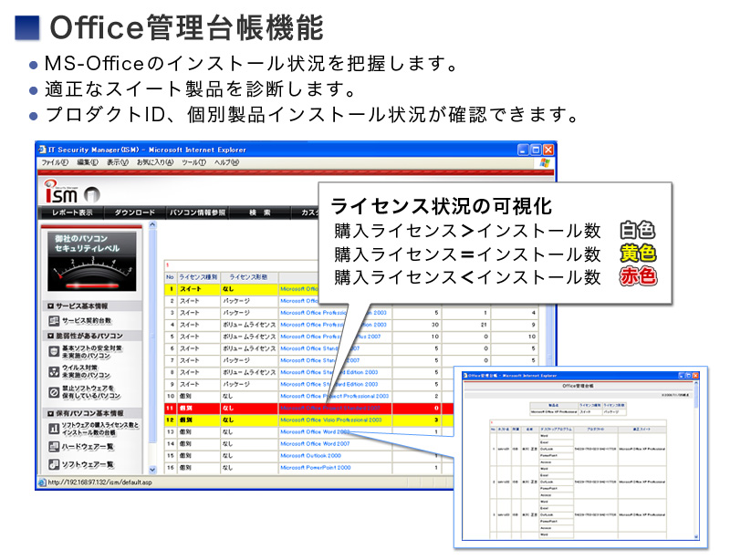
Task: Open ソフトウェア一覧 link
Action: [x=88, y=464]
